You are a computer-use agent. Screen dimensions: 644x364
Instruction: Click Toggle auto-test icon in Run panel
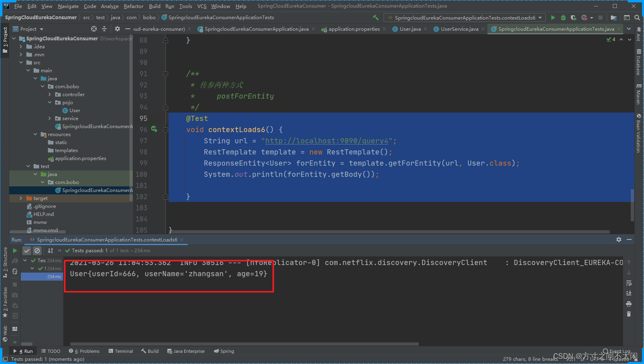[x=15, y=271]
